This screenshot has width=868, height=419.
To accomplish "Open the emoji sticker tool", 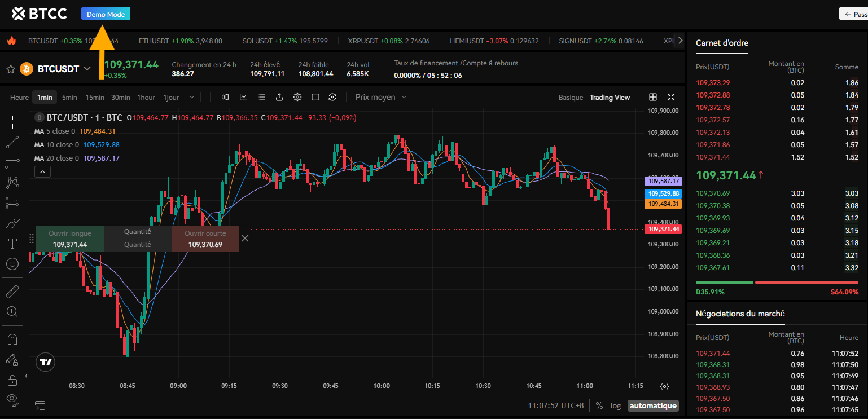I will [12, 263].
